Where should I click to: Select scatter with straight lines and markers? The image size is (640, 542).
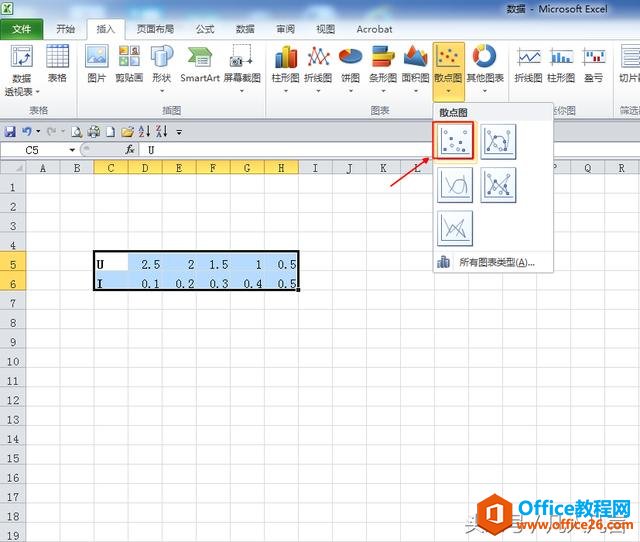[498, 185]
